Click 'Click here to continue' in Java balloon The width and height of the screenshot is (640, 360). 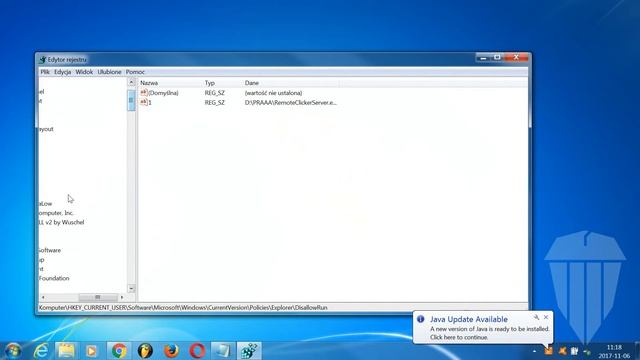click(459, 337)
